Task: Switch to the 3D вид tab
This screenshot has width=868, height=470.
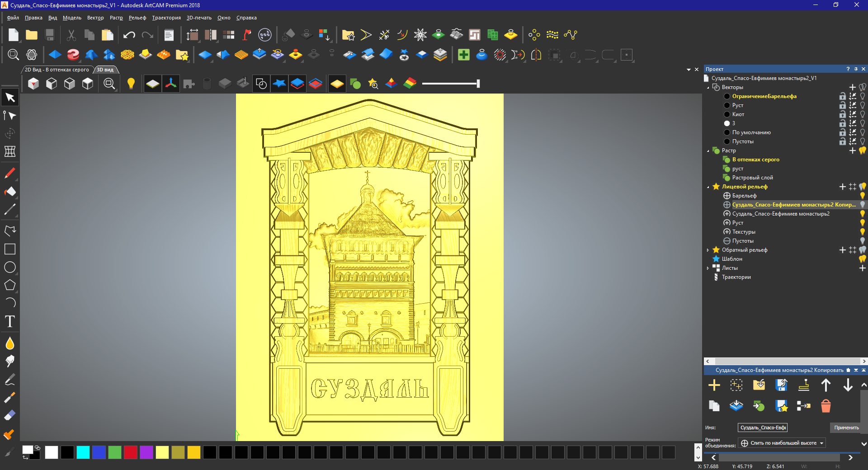Action: click(x=105, y=70)
